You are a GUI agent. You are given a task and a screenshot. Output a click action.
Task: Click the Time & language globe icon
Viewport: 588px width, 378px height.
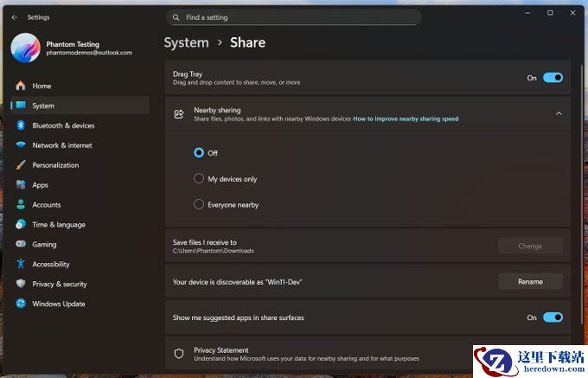tap(21, 224)
